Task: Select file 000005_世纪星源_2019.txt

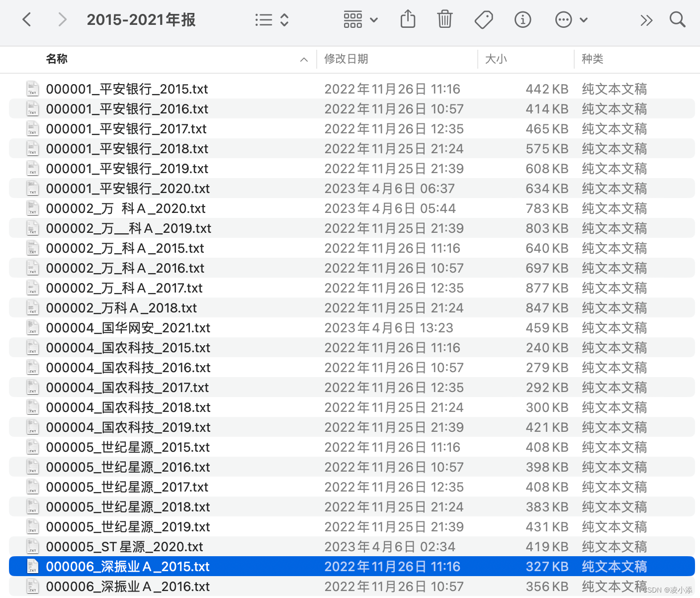Action: tap(352, 526)
